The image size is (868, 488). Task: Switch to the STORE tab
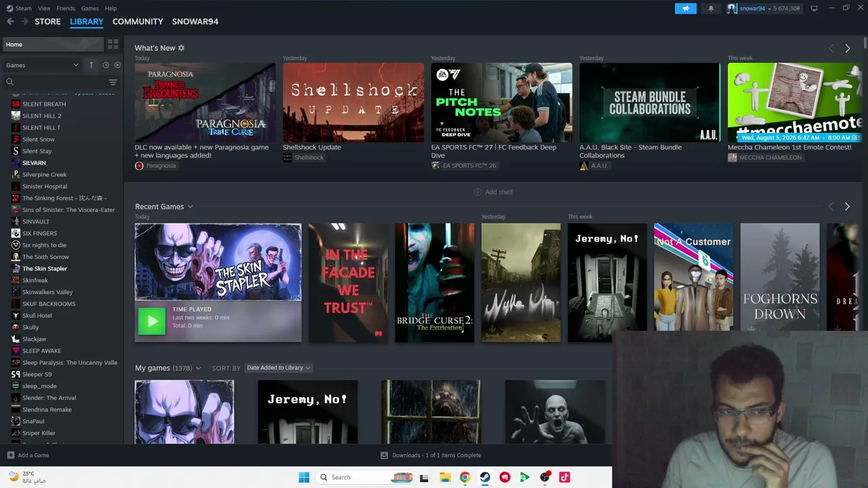point(47,22)
